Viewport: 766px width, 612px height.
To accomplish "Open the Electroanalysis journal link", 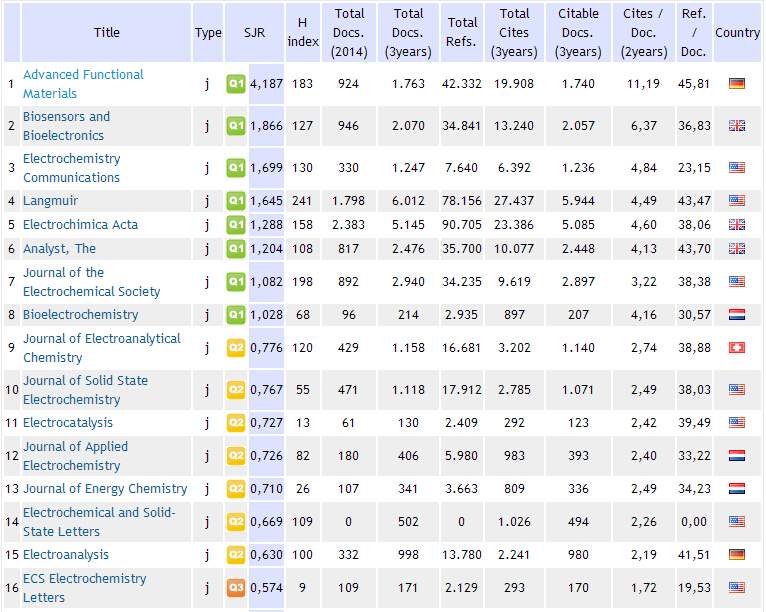I will click(66, 555).
